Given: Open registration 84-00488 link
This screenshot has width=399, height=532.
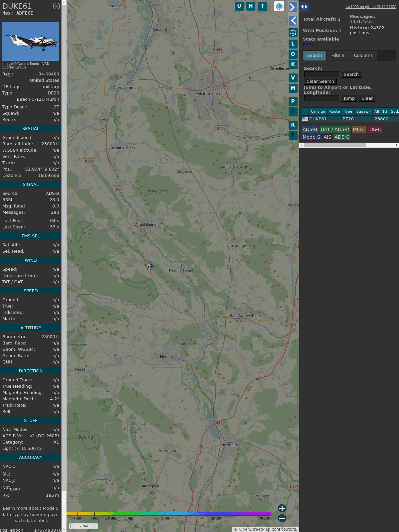Looking at the screenshot, I should [x=49, y=74].
